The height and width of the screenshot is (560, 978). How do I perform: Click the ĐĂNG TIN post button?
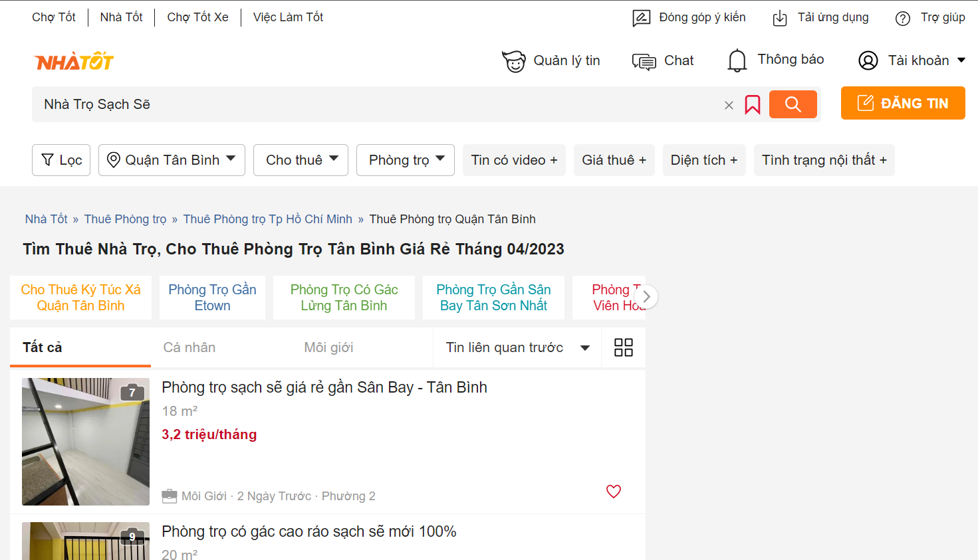coord(902,103)
